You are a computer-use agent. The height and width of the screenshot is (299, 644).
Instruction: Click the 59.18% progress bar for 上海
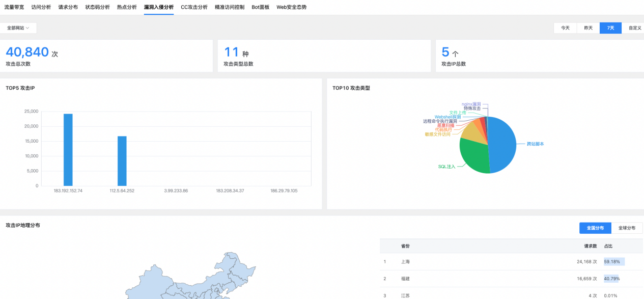coord(613,261)
